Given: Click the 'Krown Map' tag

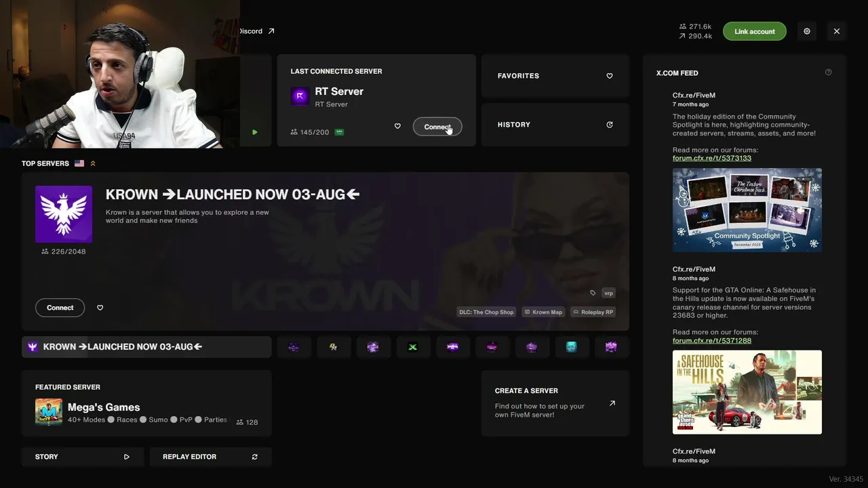Looking at the screenshot, I should (543, 312).
